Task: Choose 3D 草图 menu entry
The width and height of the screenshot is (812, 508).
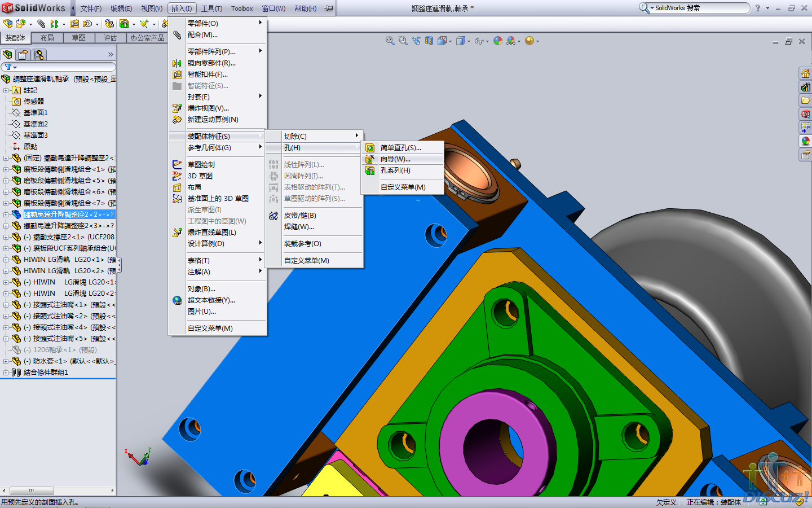Action: pyautogui.click(x=218, y=176)
